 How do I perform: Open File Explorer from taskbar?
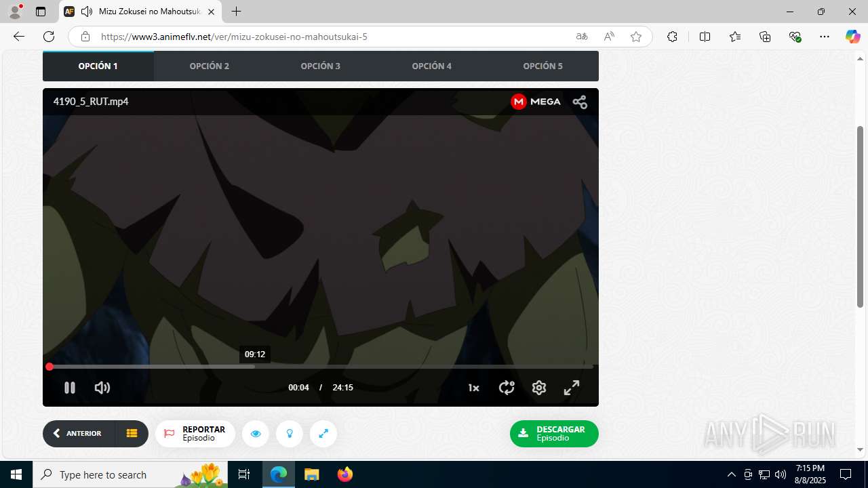pyautogui.click(x=311, y=474)
